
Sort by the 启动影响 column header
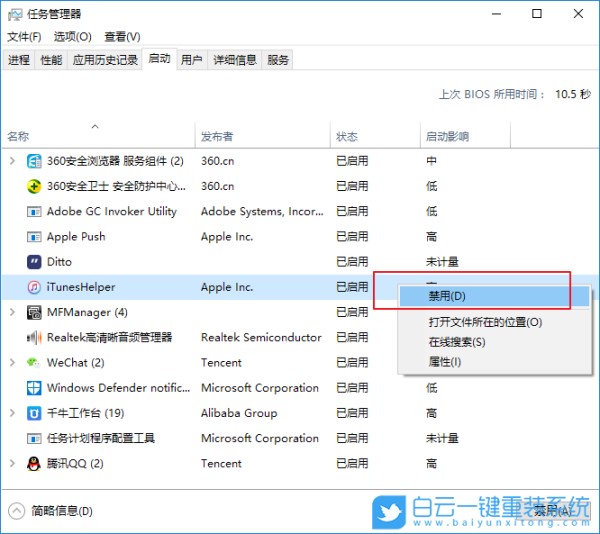(466, 135)
